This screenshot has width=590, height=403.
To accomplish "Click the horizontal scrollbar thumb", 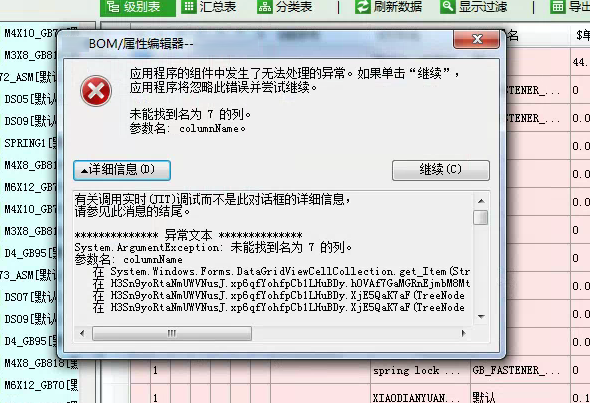I will tap(172, 333).
